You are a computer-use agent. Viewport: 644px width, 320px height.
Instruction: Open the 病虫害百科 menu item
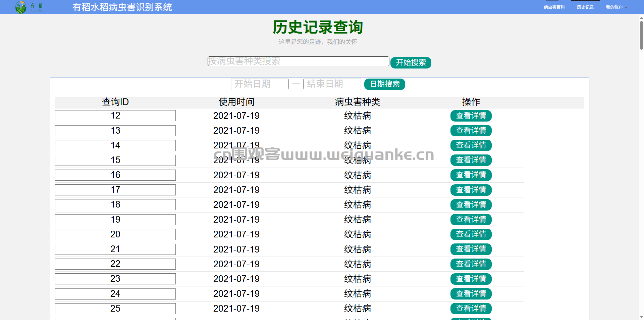click(x=554, y=7)
